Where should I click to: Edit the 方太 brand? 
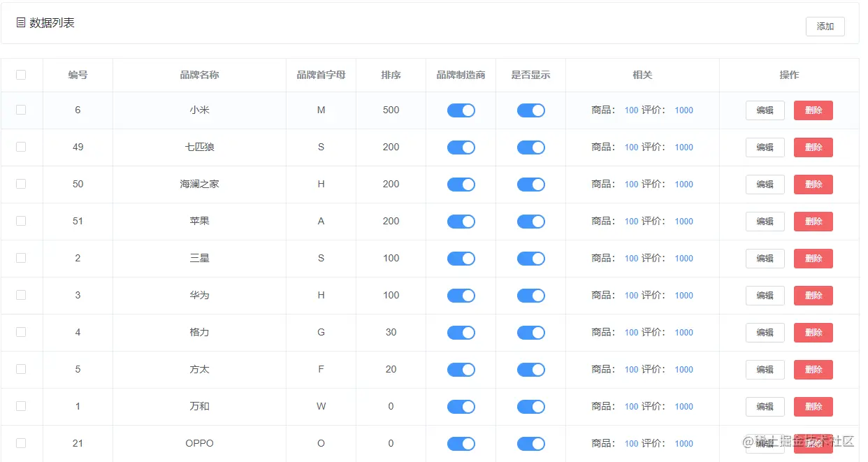point(765,370)
